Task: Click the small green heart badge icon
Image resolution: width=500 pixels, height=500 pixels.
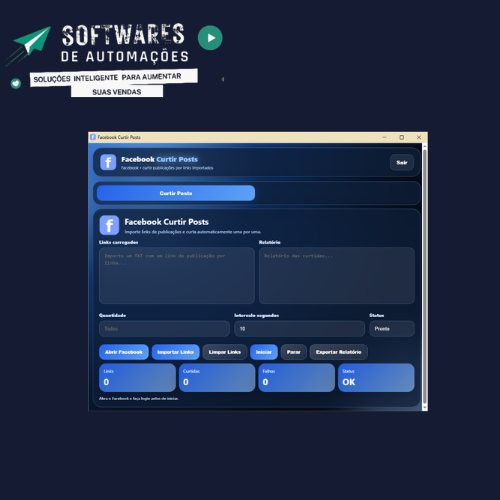Action: (16, 83)
